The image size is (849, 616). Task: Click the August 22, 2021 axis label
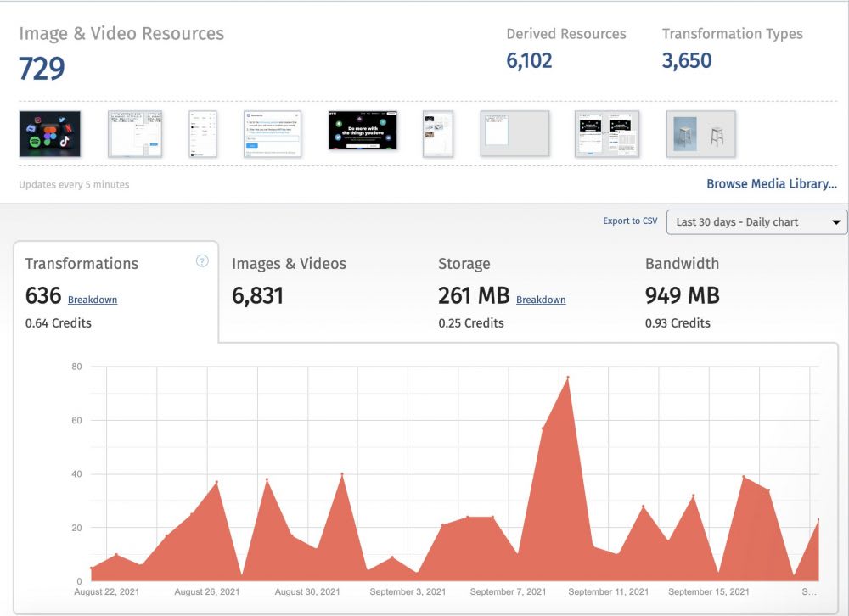coord(107,591)
